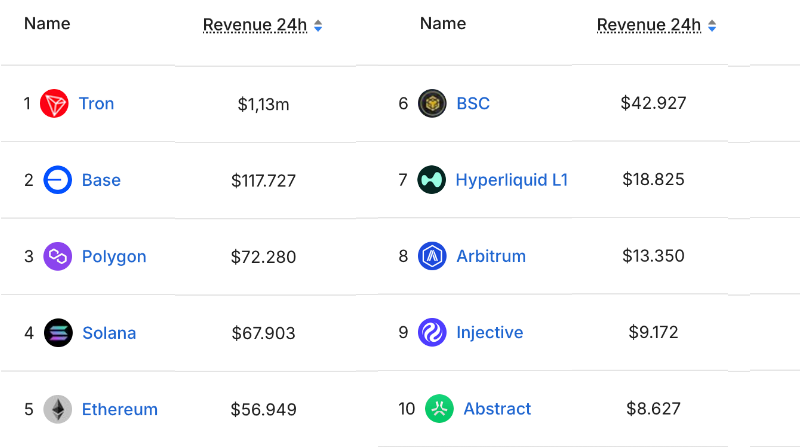
Task: Click the right table Name header
Action: pyautogui.click(x=443, y=23)
